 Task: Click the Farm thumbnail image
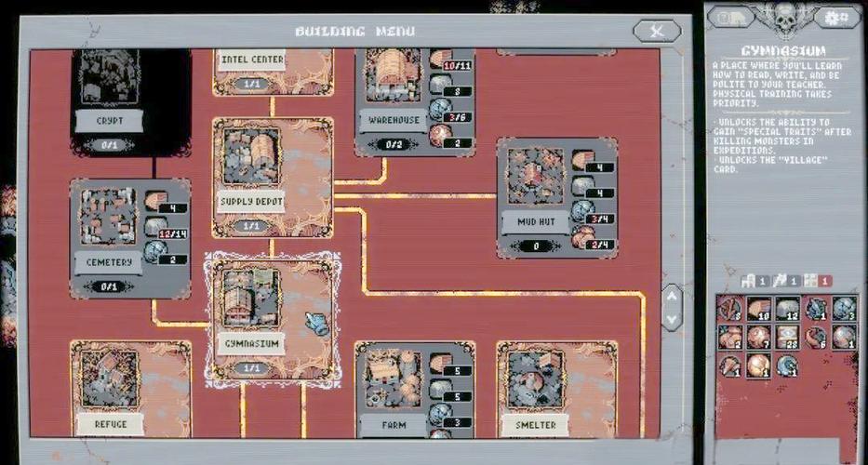[393, 379]
